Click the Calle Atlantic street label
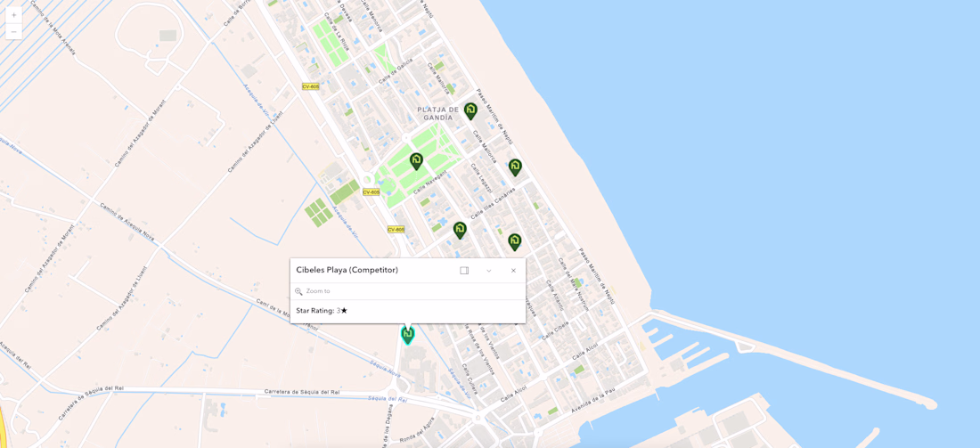Image resolution: width=980 pixels, height=448 pixels. coord(555,295)
